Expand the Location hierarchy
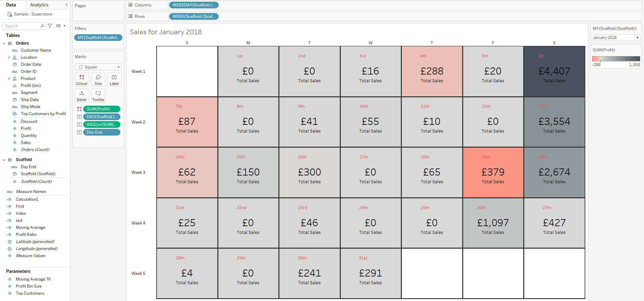This screenshot has width=644, height=301. 9,57
